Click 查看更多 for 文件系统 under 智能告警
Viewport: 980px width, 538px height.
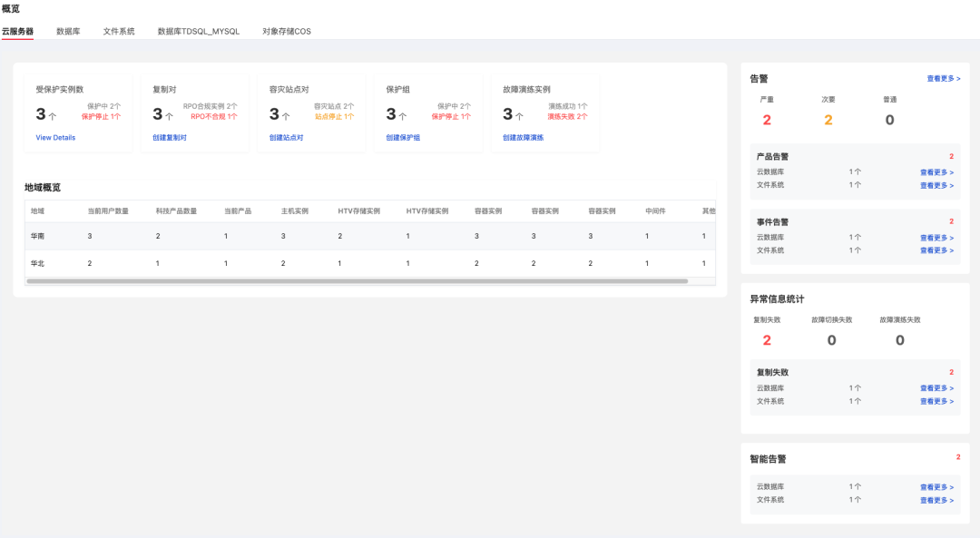tap(936, 499)
